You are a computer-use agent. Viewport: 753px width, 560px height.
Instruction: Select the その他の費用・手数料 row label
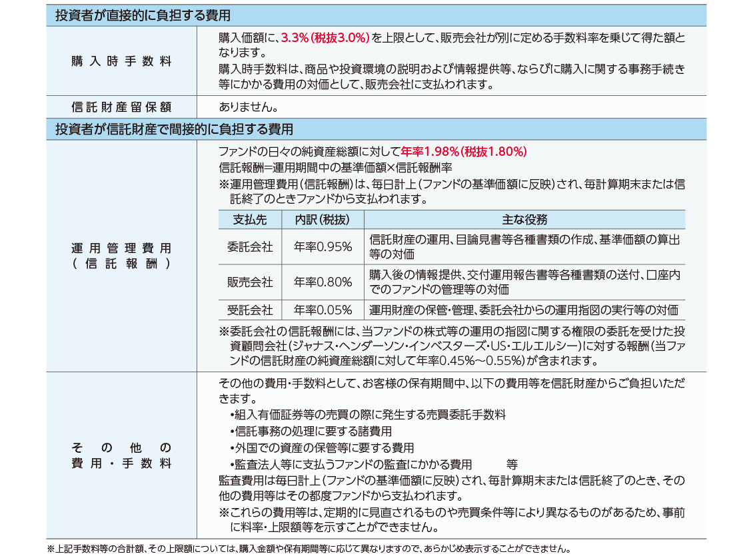[121, 455]
